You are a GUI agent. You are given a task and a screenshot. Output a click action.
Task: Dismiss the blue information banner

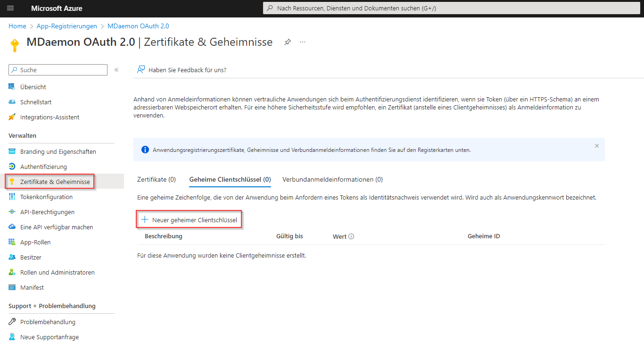click(x=596, y=146)
